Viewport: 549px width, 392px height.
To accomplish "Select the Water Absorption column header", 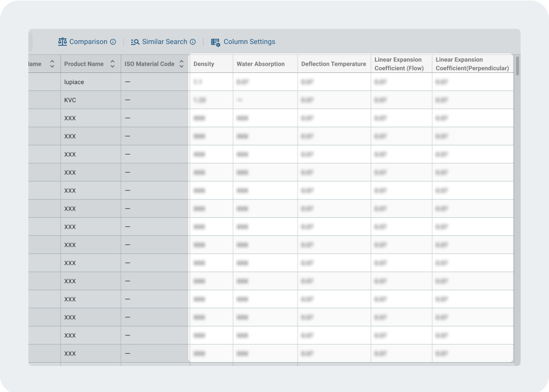I will click(260, 64).
